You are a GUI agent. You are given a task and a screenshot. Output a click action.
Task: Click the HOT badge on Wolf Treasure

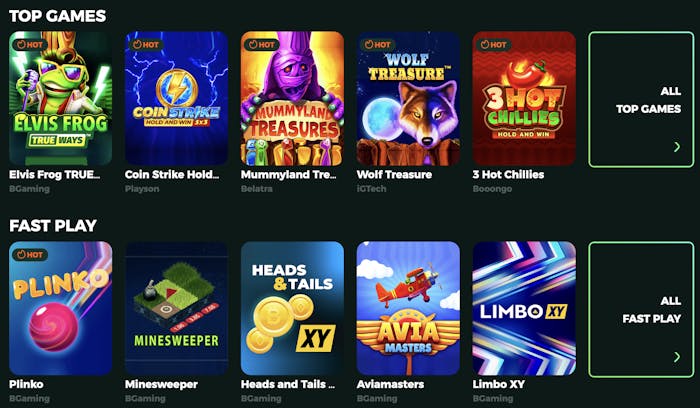[378, 45]
